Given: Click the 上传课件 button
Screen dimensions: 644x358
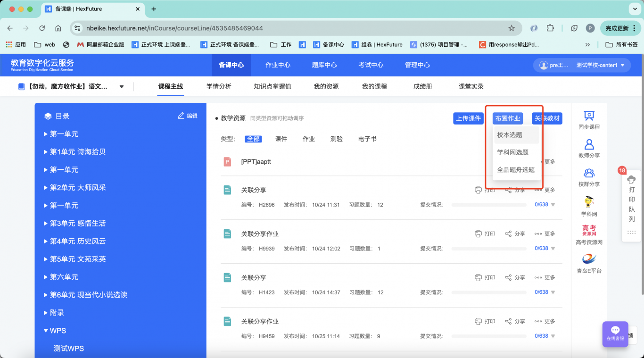Looking at the screenshot, I should 468,118.
